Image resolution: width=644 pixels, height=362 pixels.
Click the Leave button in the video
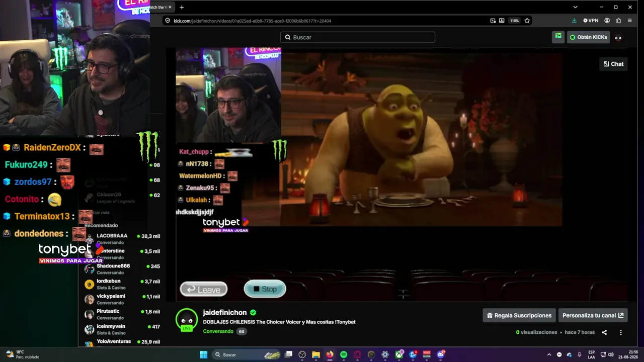[204, 289]
